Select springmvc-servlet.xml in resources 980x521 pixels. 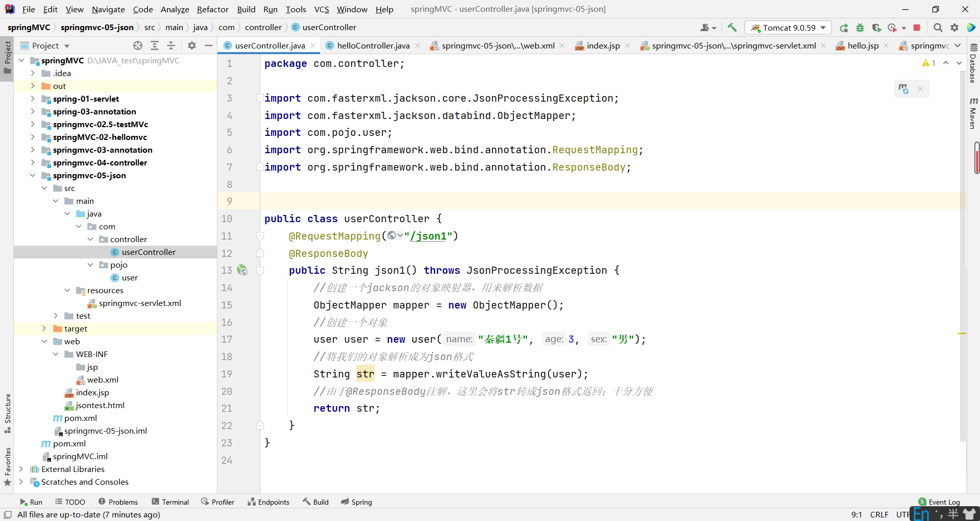(x=140, y=303)
